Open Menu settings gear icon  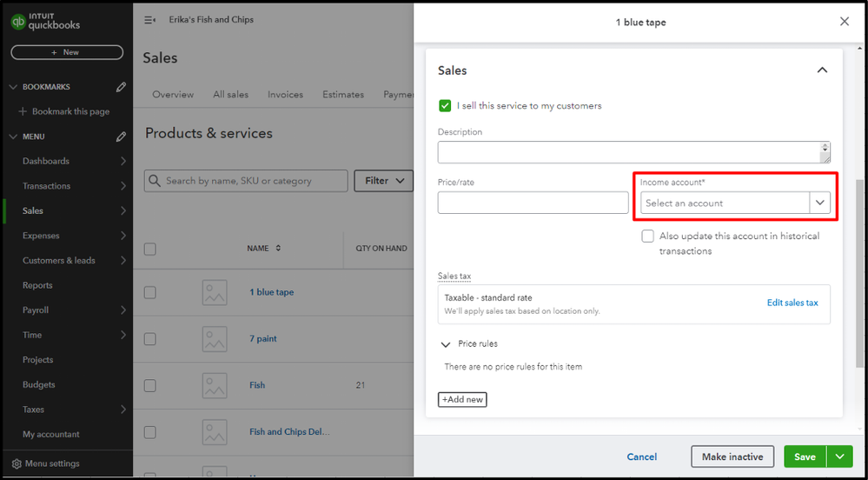[17, 463]
